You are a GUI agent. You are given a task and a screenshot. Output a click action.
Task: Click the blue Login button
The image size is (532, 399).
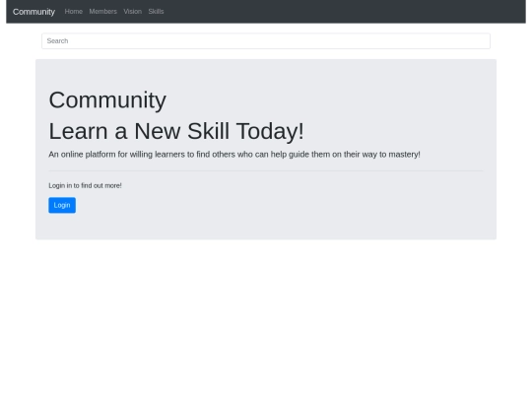click(62, 205)
